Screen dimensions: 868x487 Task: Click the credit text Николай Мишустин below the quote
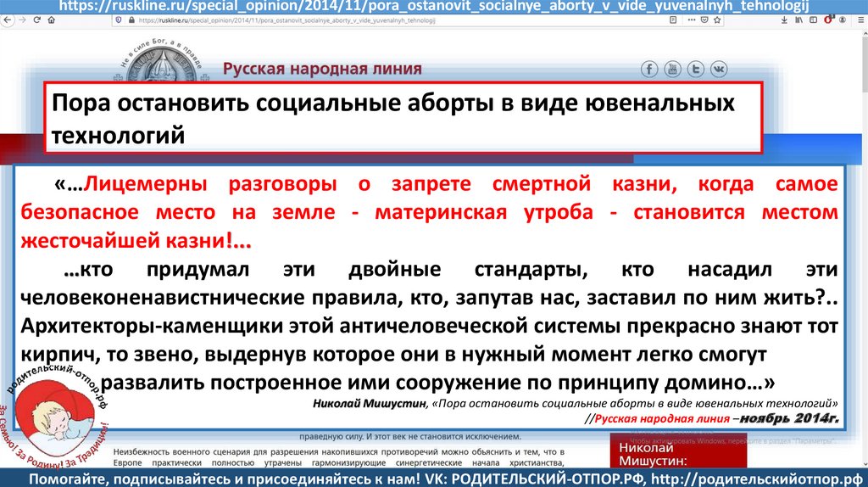click(370, 403)
